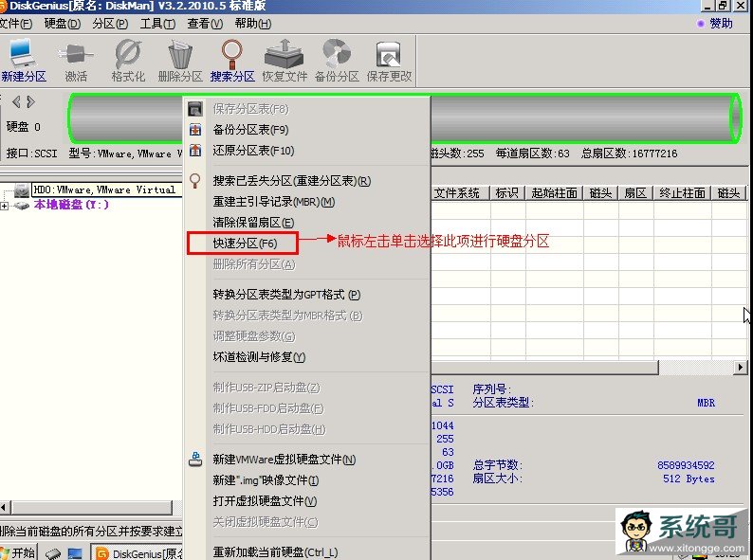Click the DiskGenius taskbar button

point(138,553)
